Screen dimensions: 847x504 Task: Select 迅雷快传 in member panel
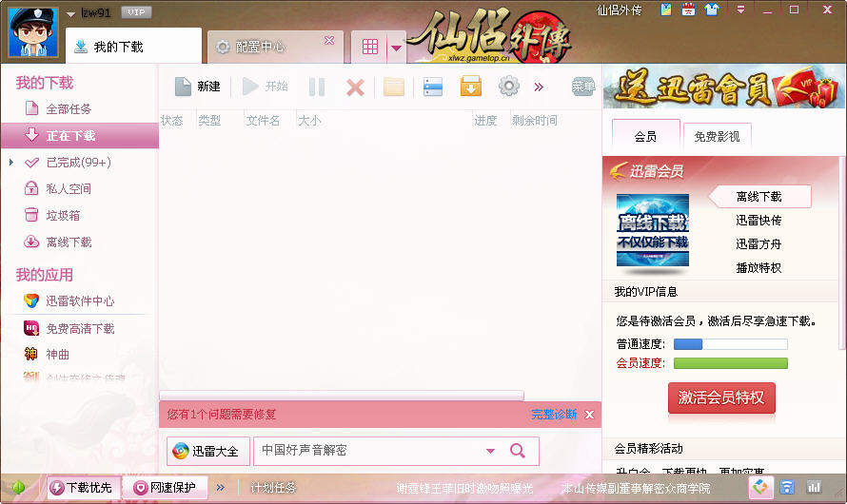click(x=758, y=221)
